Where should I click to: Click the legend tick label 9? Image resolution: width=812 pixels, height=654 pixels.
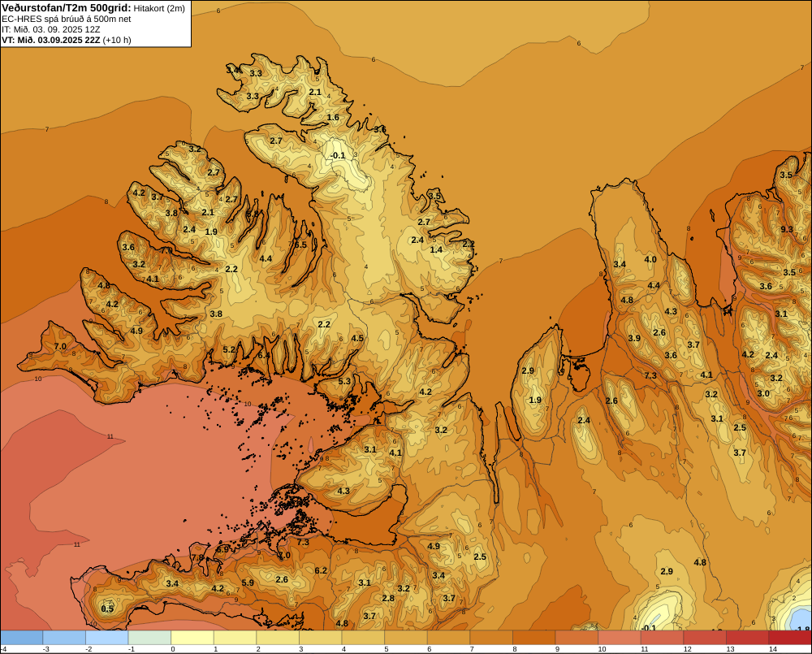point(557,649)
